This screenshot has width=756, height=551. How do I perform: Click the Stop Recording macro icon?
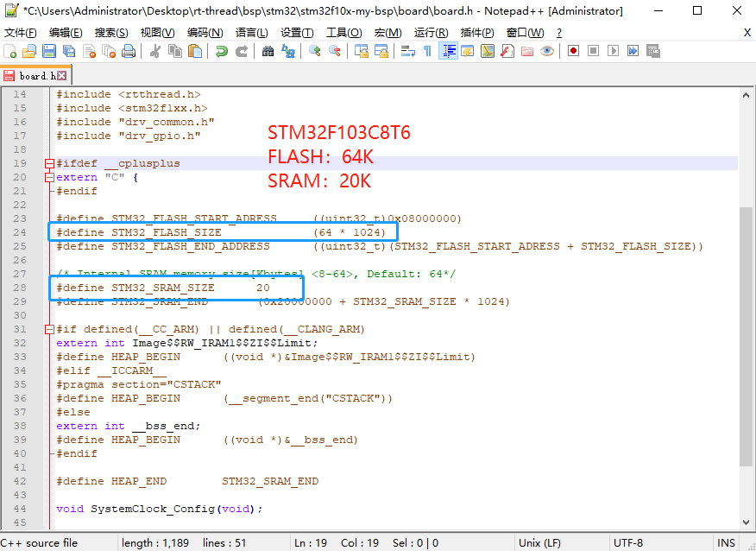coord(593,51)
